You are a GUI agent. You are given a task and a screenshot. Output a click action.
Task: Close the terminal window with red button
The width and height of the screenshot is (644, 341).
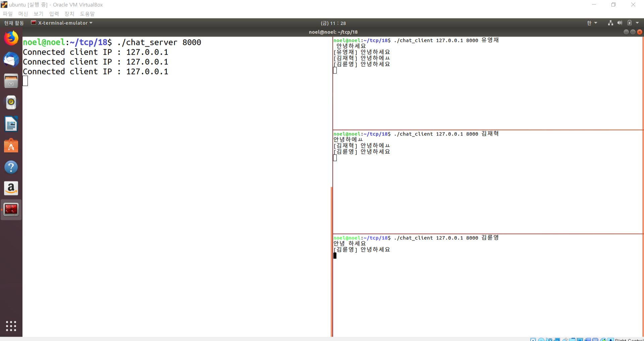[640, 32]
